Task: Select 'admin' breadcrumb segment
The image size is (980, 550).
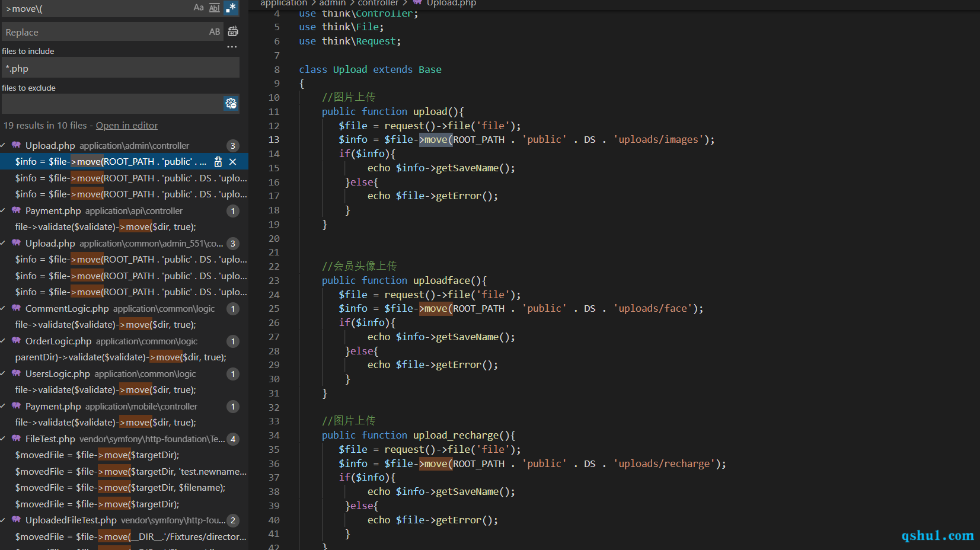Action: (333, 3)
